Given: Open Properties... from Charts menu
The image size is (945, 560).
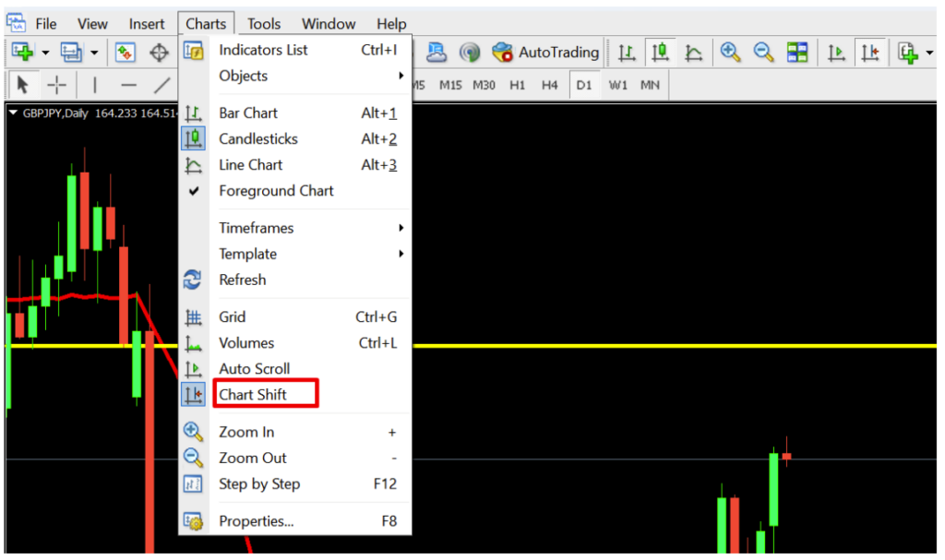Looking at the screenshot, I should click(x=295, y=521).
